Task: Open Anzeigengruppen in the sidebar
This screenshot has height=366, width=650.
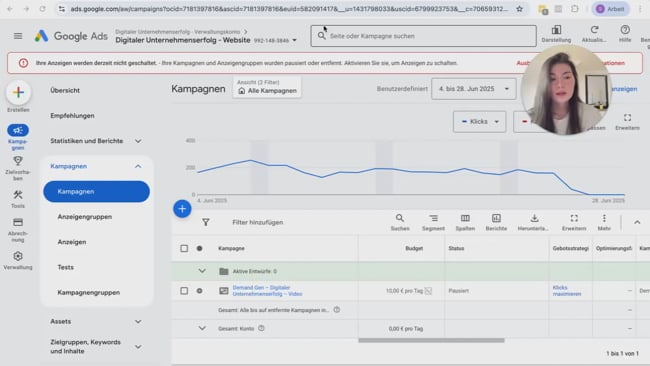Action: click(x=85, y=217)
